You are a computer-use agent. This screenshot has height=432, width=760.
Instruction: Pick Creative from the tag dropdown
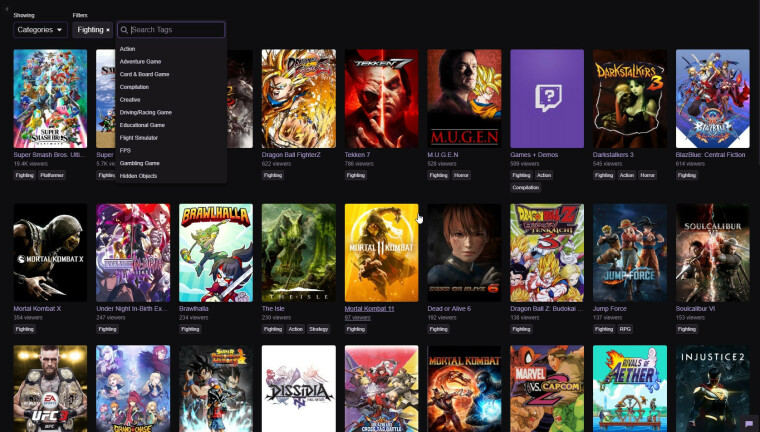click(x=130, y=99)
